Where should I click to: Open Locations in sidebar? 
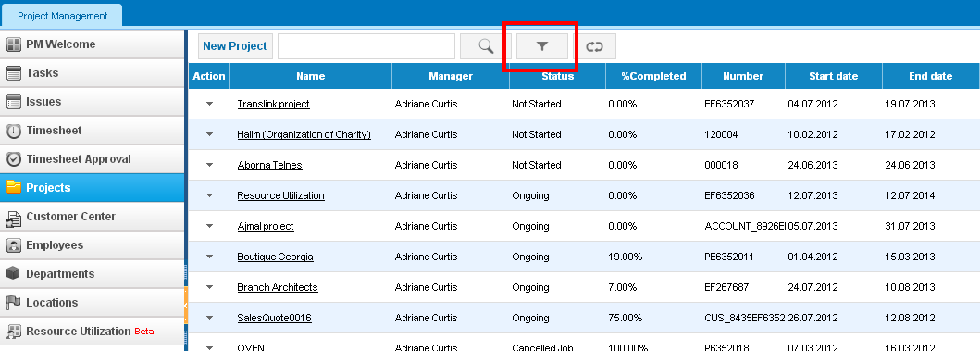92,303
